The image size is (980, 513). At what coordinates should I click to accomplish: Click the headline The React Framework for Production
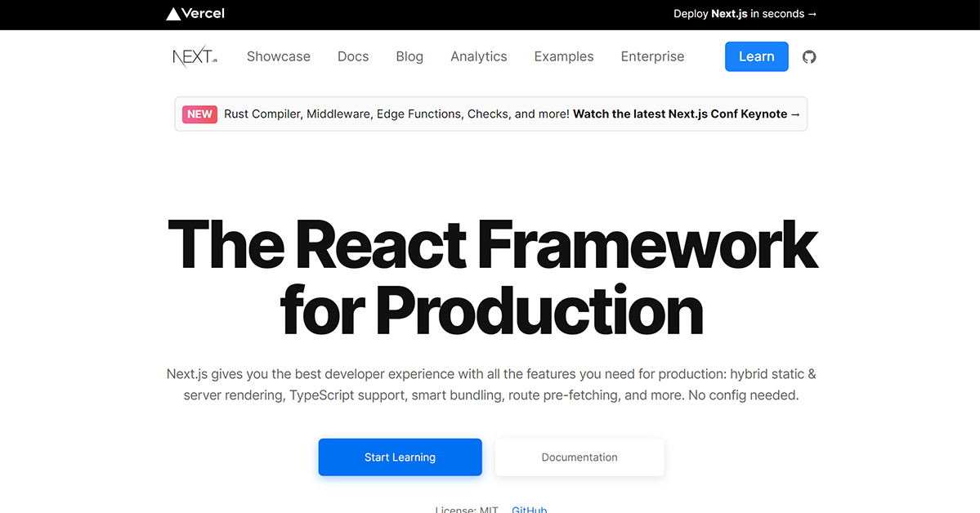coord(493,278)
